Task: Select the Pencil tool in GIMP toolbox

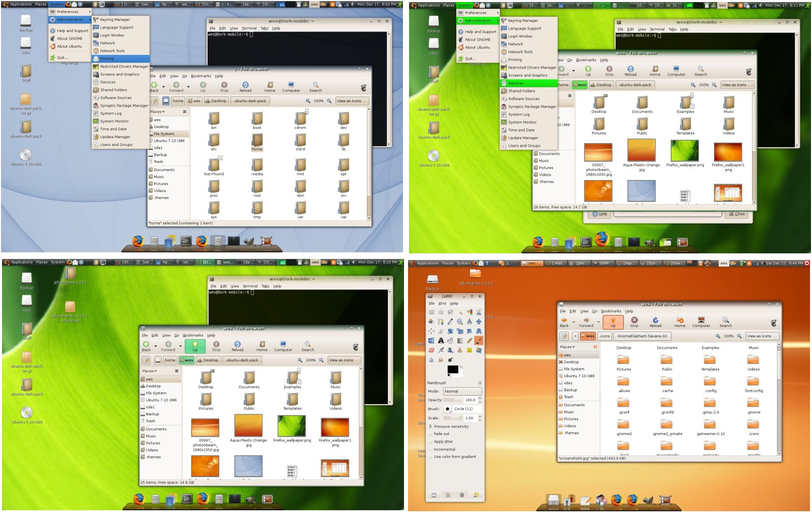Action: [469, 340]
